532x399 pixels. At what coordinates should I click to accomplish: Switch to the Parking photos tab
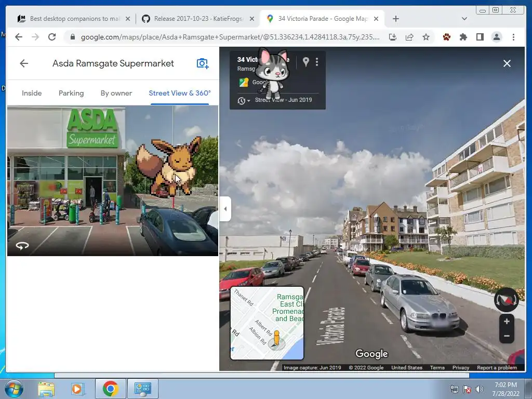[71, 94]
